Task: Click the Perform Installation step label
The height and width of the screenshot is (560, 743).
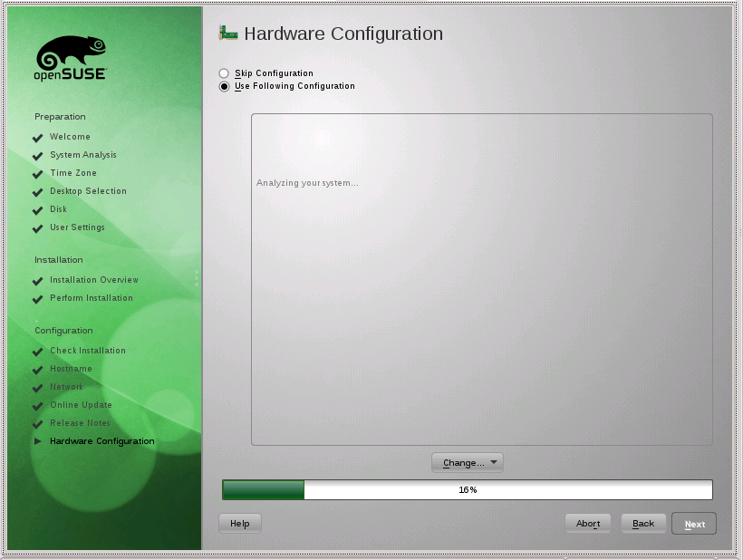Action: [x=92, y=298]
